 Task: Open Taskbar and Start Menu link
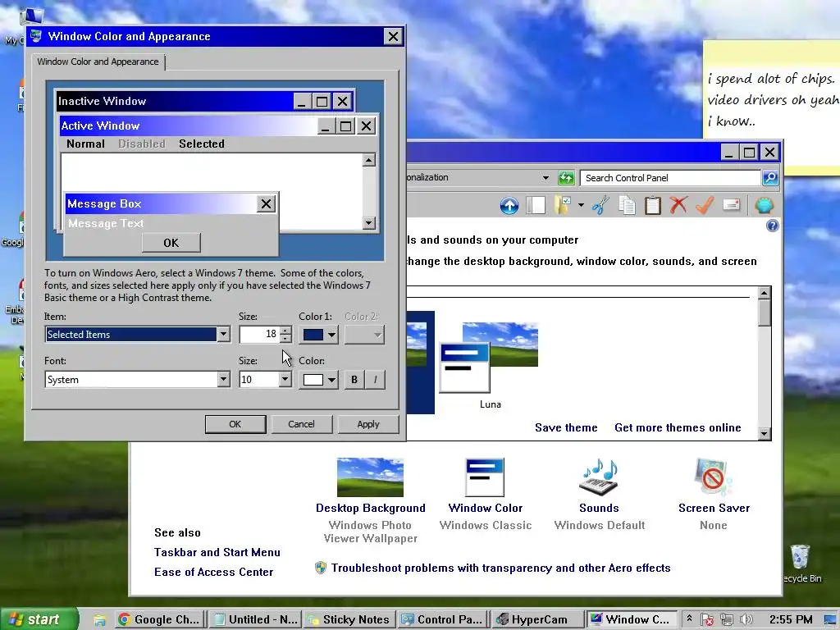click(217, 552)
